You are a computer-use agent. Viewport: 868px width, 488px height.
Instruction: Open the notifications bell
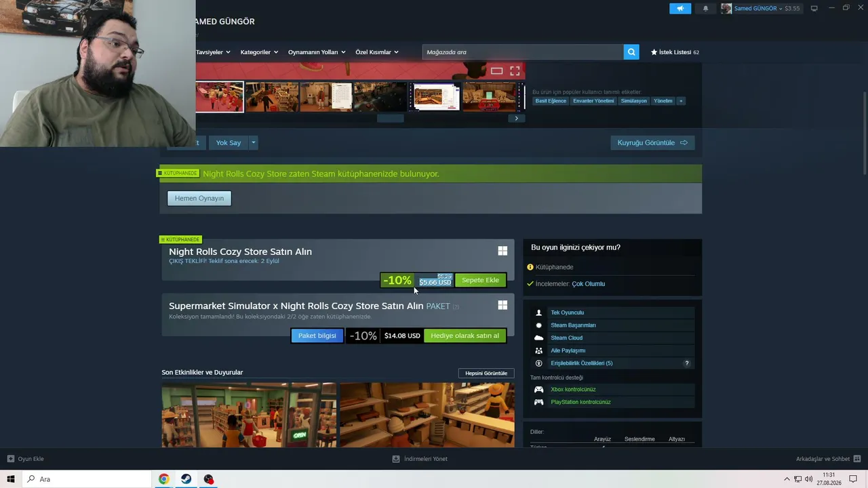(705, 8)
